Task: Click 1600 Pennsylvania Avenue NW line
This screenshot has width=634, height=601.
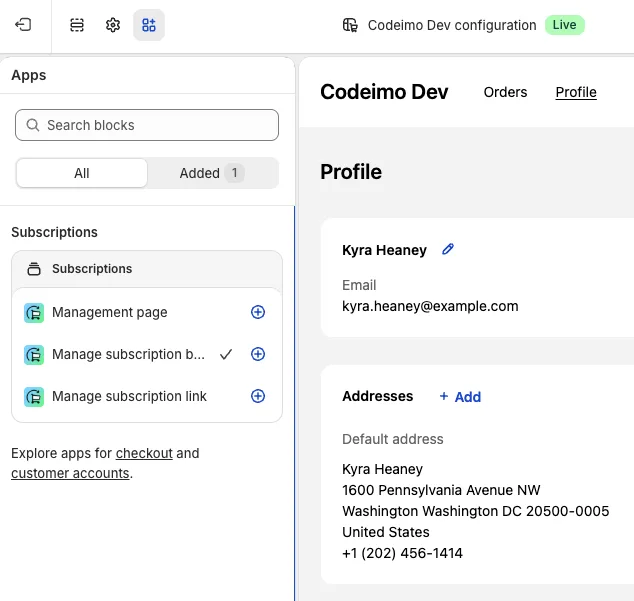Action: [x=441, y=490]
